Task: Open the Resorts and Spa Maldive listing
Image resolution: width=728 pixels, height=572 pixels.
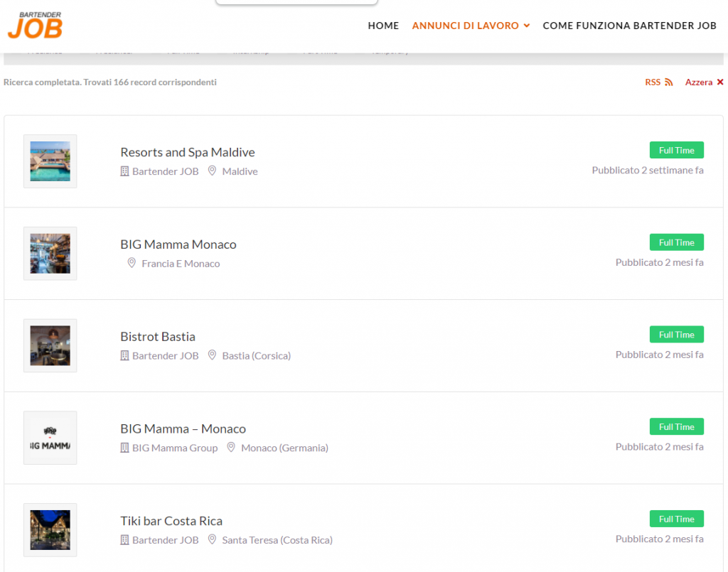Action: pos(188,152)
